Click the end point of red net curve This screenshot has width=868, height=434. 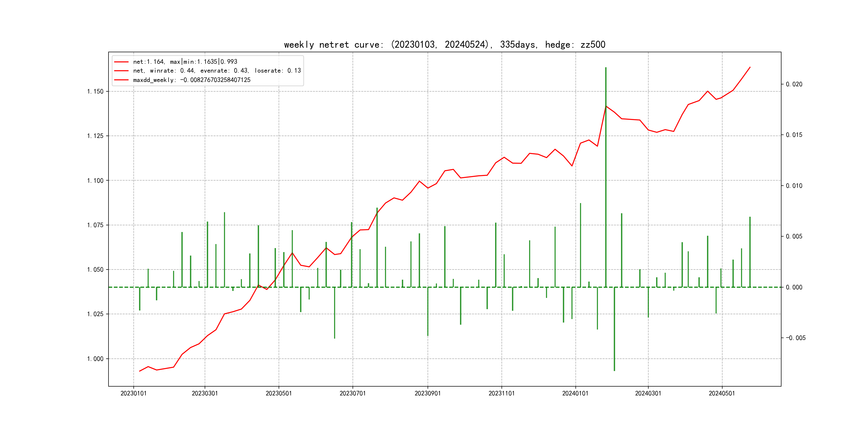750,67
